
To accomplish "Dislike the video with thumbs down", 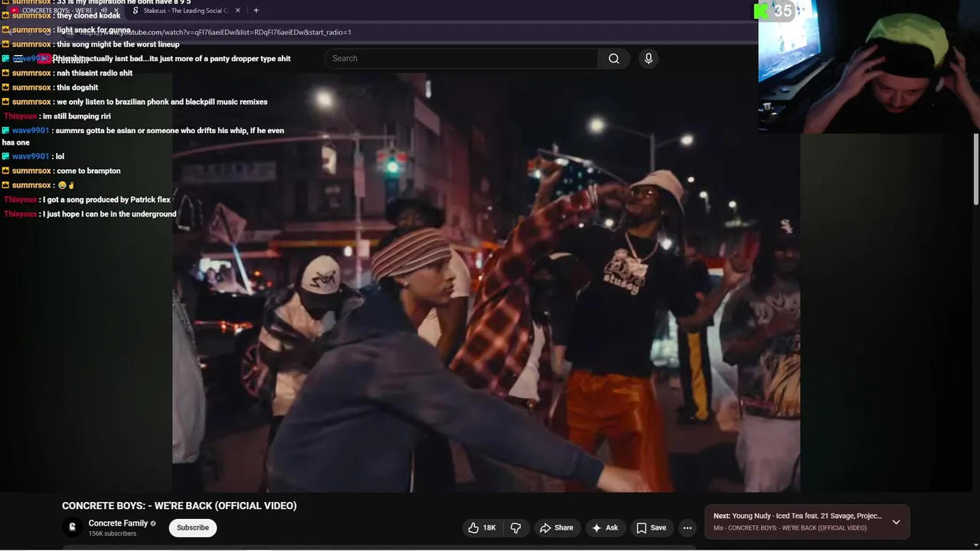I will [515, 528].
